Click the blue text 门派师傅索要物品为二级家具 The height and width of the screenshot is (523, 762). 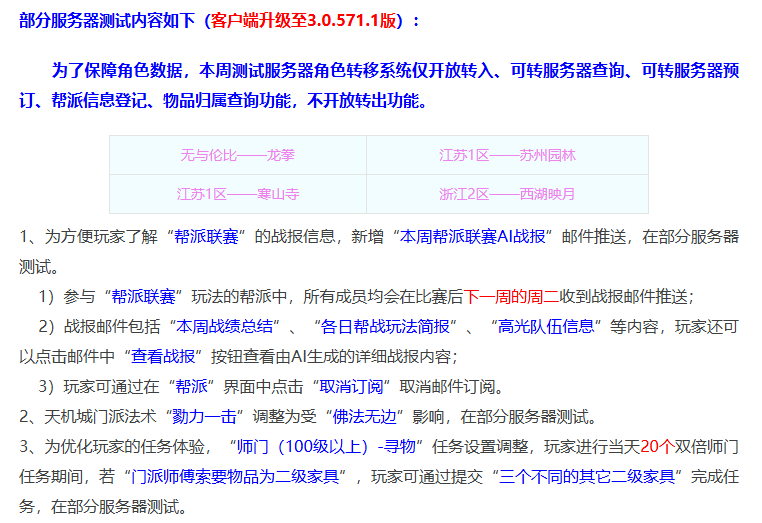(x=235, y=477)
